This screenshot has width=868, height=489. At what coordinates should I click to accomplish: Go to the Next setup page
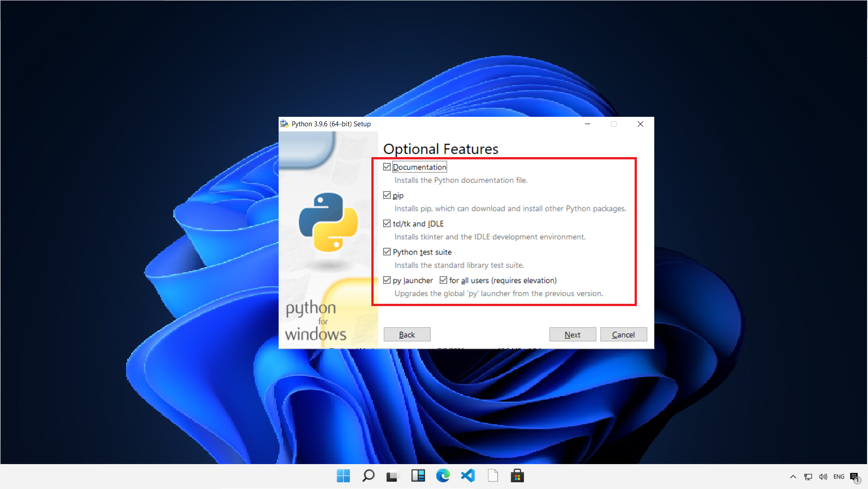tap(573, 335)
